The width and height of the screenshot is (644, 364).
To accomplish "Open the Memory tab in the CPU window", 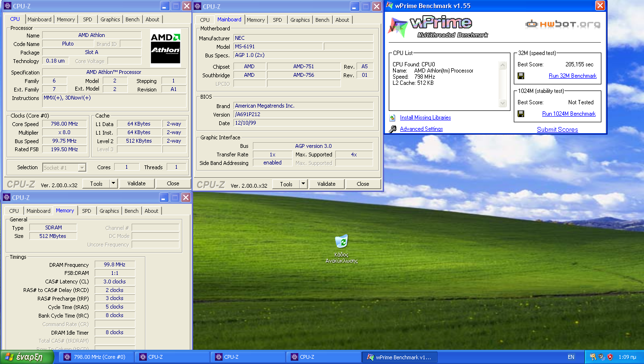I will 66,19.
